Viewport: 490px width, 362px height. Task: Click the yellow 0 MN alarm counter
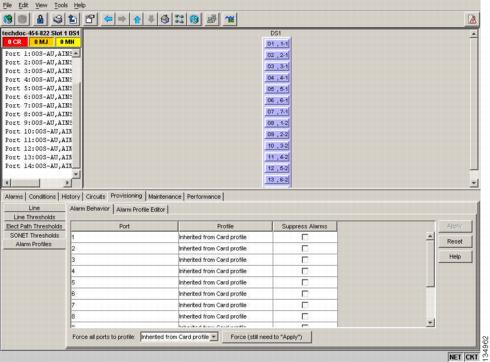point(68,42)
